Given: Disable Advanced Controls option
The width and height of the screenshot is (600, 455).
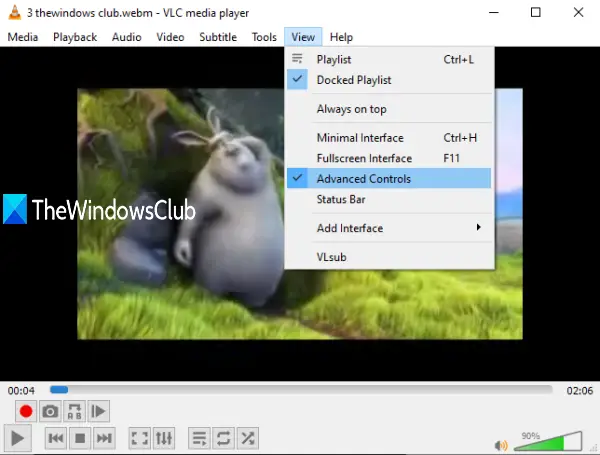Looking at the screenshot, I should [x=389, y=178].
